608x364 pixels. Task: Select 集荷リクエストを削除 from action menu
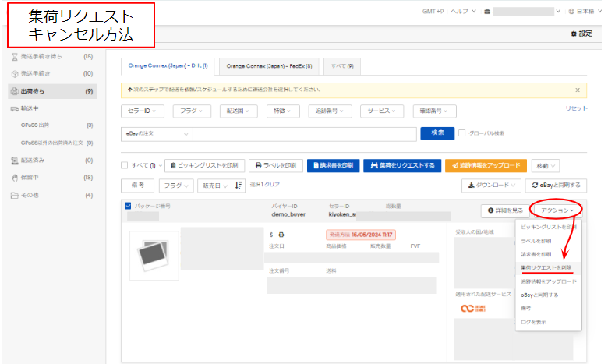pos(550,267)
